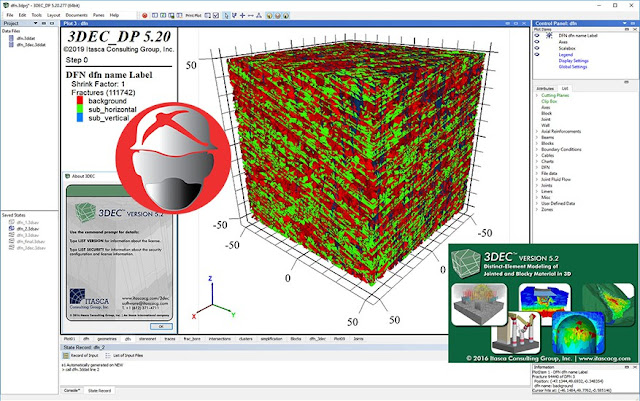
Task: Click the Block item in the attribute list
Action: [546, 113]
